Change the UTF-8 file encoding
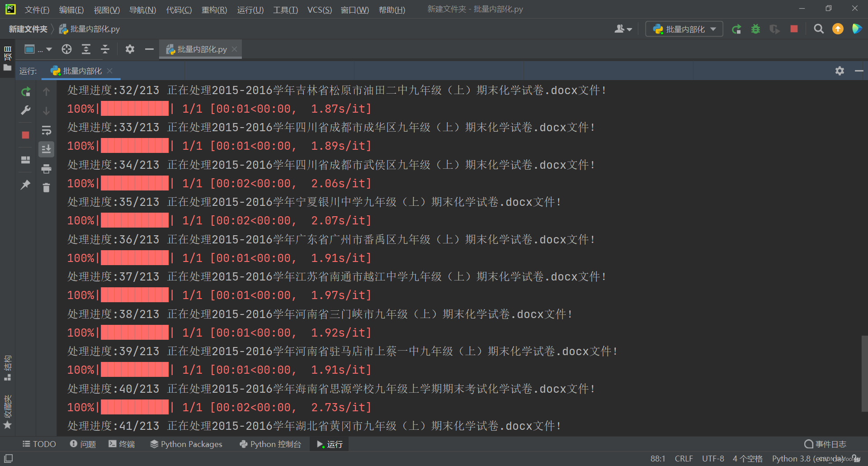This screenshot has height=466, width=868. tap(713, 459)
